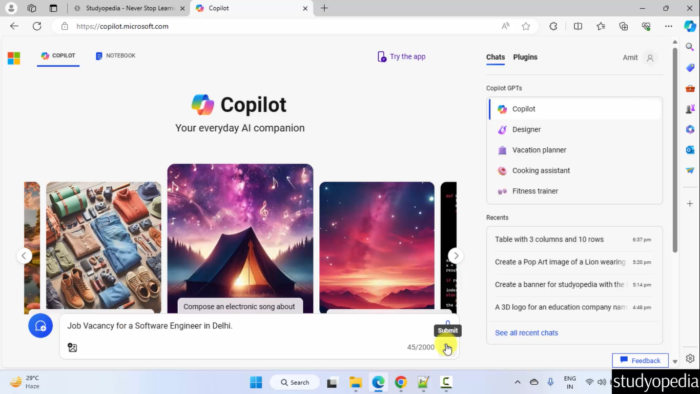Click taskbar Search box
The image size is (700, 394).
(x=295, y=382)
